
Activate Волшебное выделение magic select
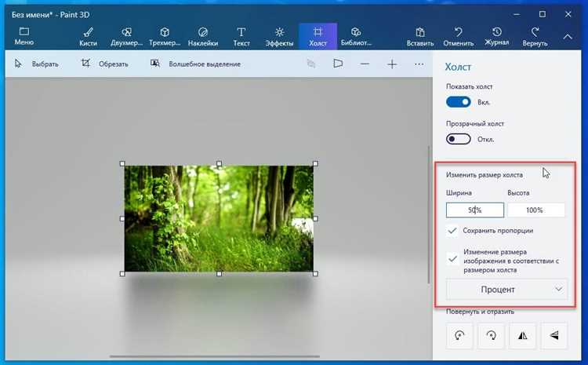[195, 64]
